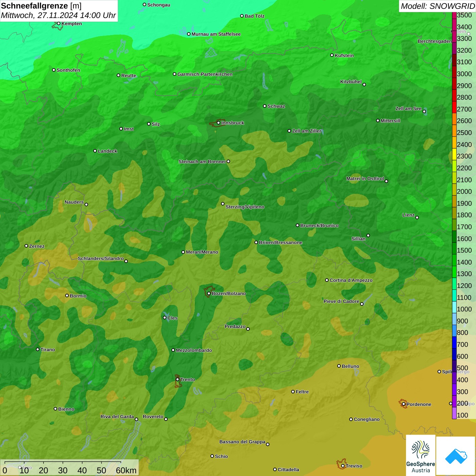Click the Matrei in Osttirol label
Viewport: 476px width, 476px height.
point(365,178)
